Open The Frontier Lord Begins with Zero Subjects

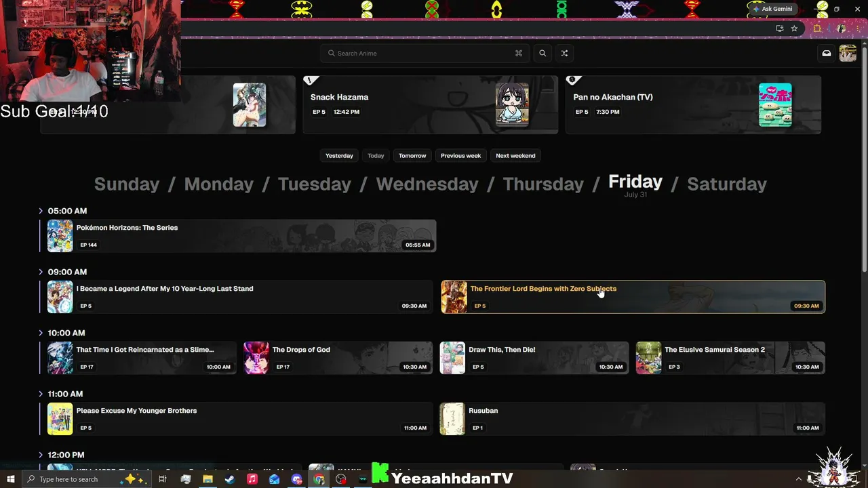[x=633, y=297]
